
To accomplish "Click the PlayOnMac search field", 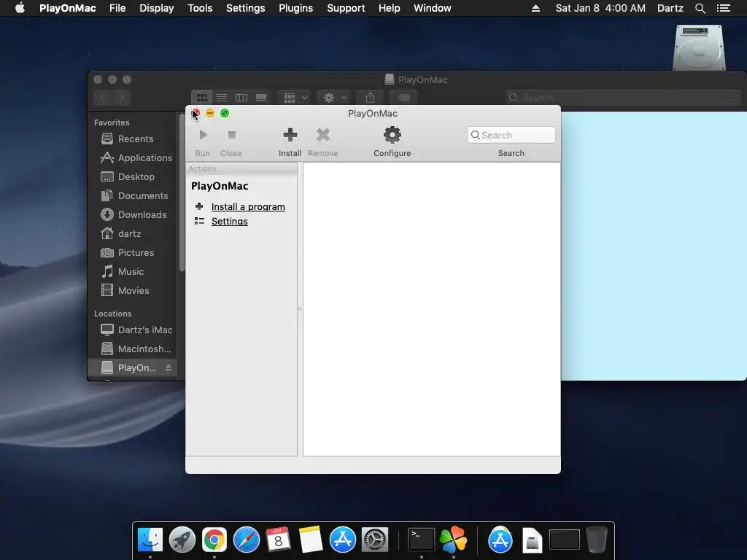I will tap(511, 135).
